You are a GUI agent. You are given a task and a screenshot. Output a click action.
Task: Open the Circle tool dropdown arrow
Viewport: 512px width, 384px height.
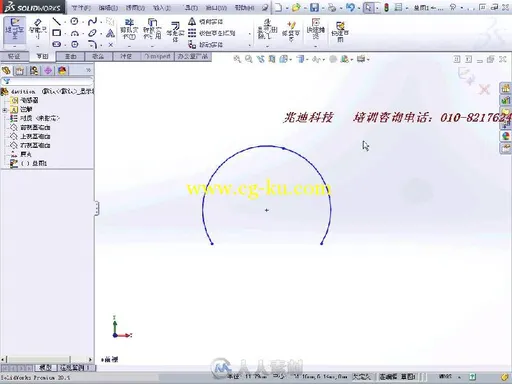click(x=83, y=22)
